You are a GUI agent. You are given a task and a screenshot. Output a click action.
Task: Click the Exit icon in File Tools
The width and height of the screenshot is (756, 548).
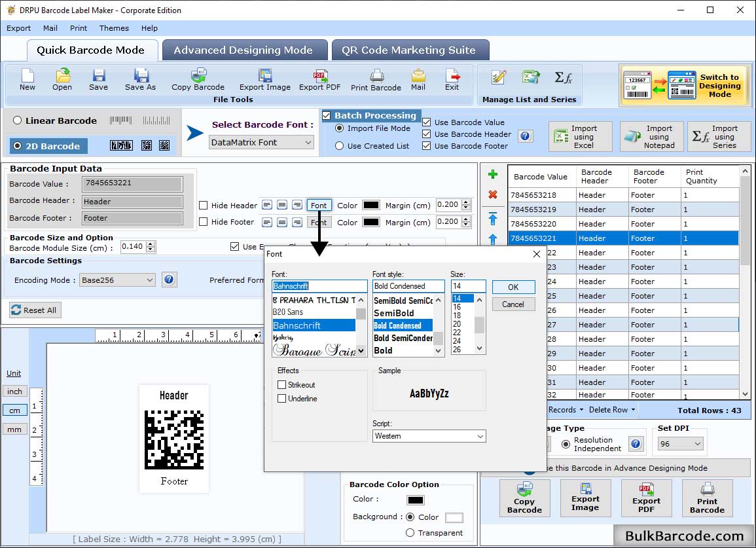(x=452, y=80)
